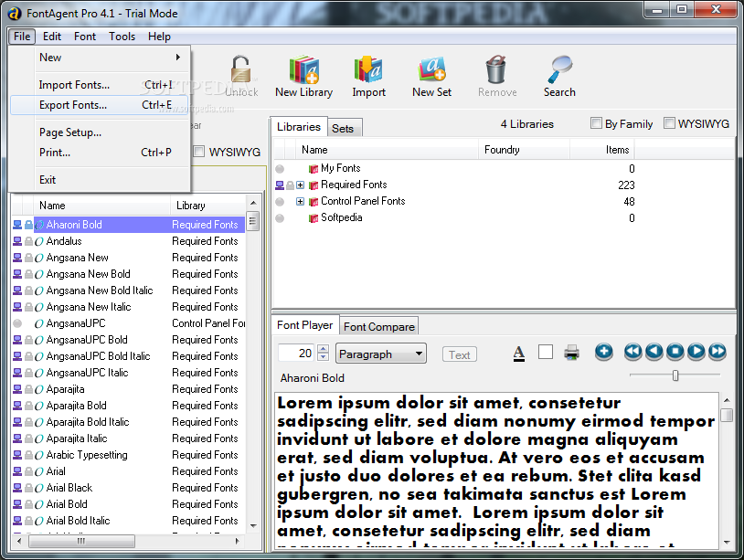Choose Exit from the File menu
744x560 pixels.
pos(99,180)
